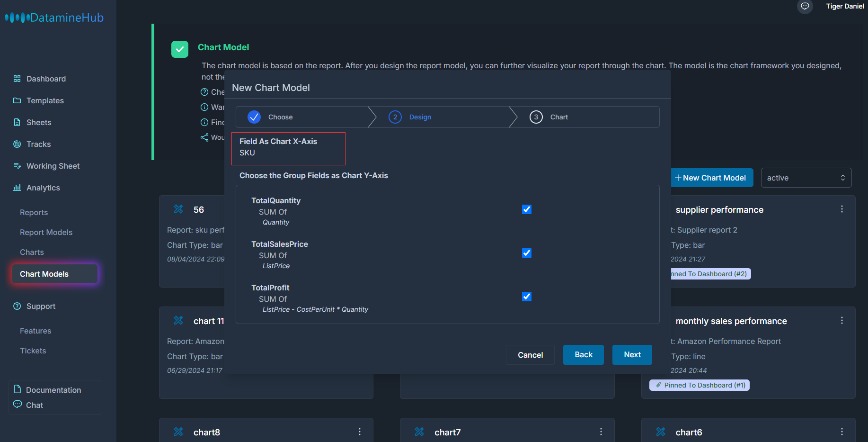Go to Charts page
This screenshot has width=868, height=442.
coord(32,252)
